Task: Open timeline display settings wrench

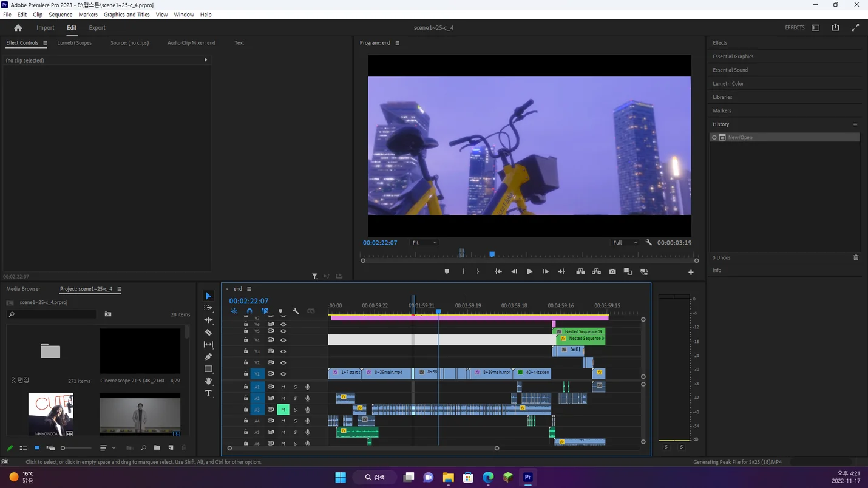Action: 296,311
